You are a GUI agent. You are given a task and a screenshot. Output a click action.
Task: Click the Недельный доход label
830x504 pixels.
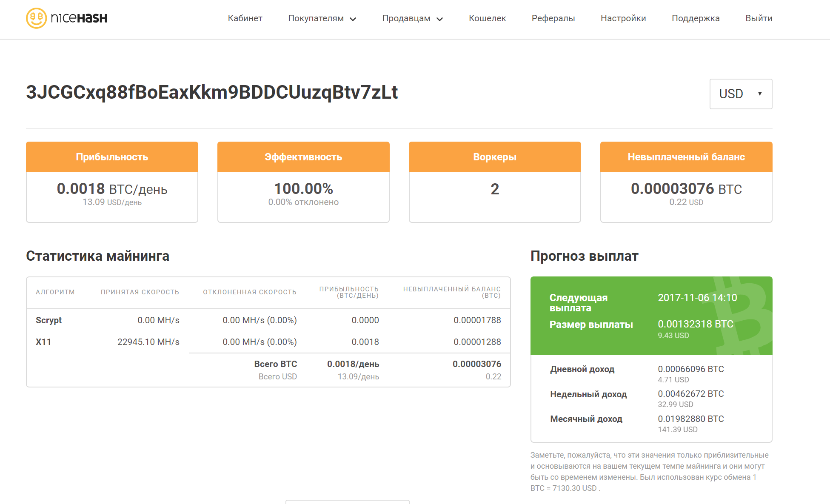coord(588,394)
